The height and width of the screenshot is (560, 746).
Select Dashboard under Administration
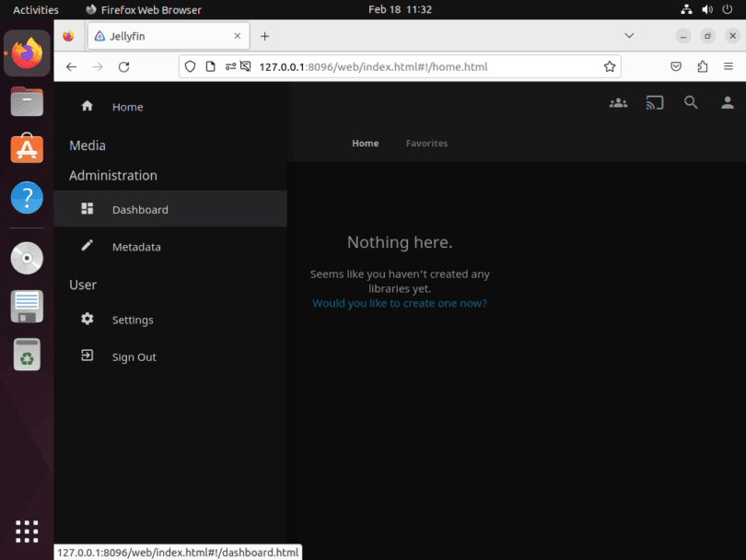pyautogui.click(x=140, y=209)
